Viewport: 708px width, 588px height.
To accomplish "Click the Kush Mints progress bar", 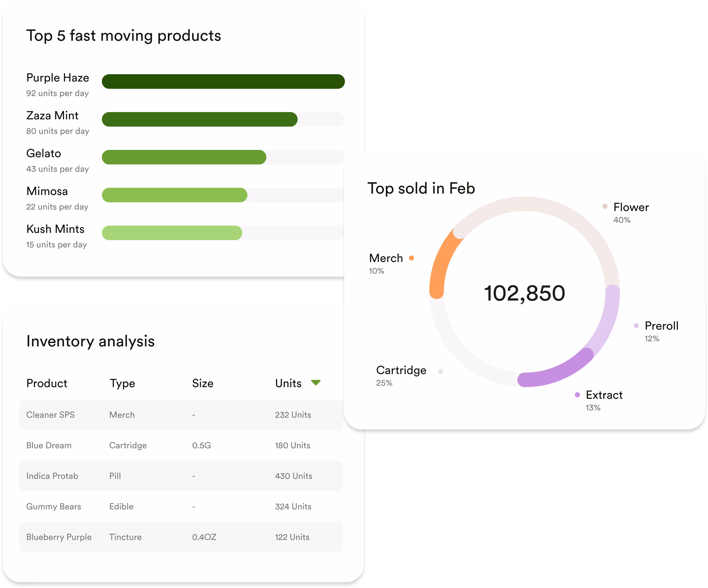I will click(x=172, y=233).
